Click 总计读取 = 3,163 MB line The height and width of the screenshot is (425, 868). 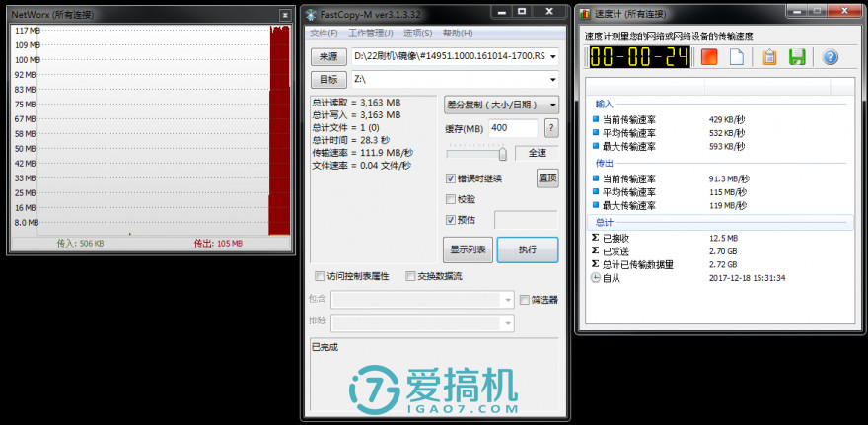tap(356, 103)
